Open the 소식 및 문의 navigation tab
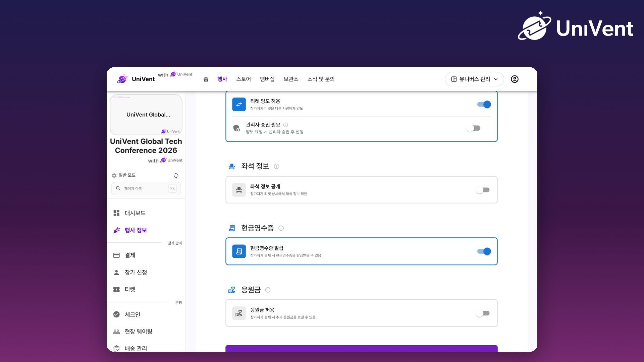This screenshot has height=362, width=644. [x=321, y=79]
